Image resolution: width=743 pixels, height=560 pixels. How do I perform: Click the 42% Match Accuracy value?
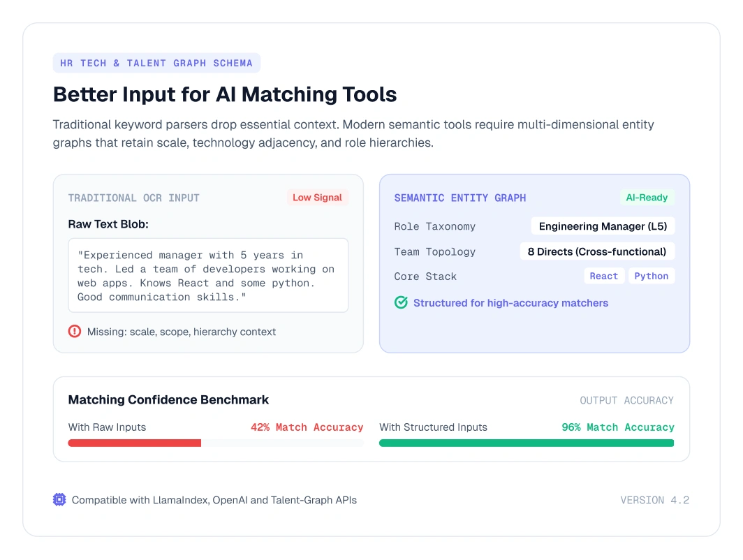[x=307, y=427]
